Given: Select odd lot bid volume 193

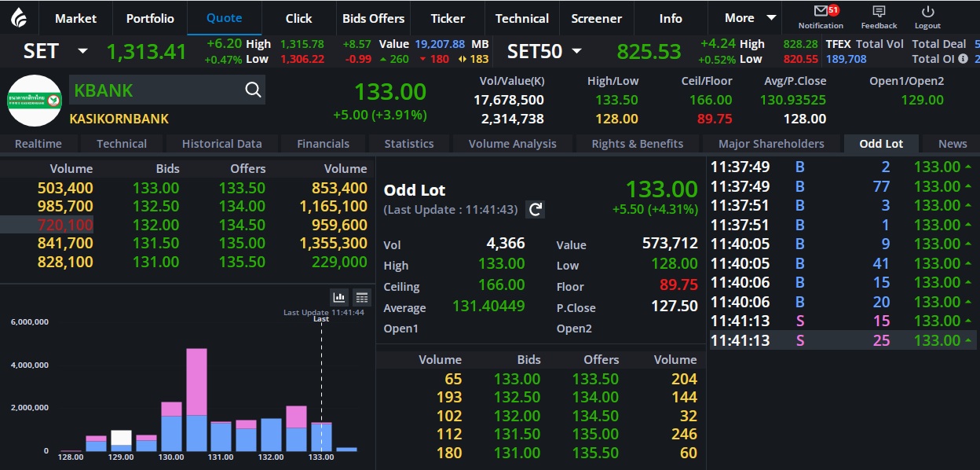Looking at the screenshot, I should tap(449, 398).
